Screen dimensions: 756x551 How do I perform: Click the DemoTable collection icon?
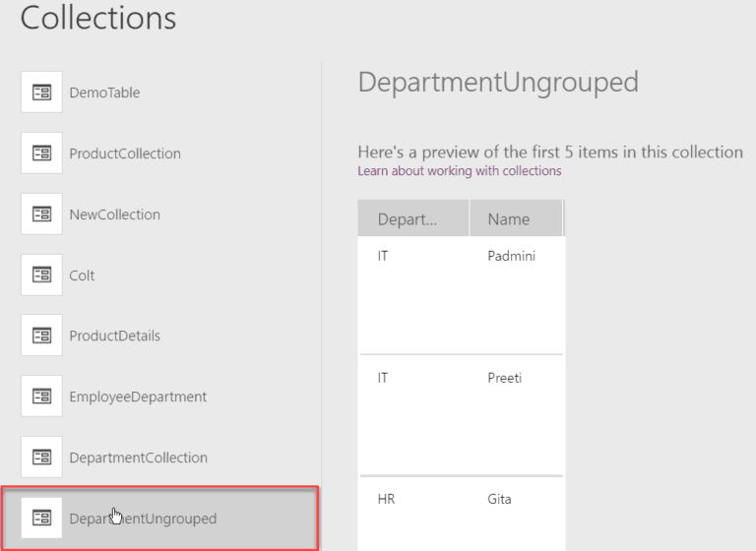click(41, 92)
